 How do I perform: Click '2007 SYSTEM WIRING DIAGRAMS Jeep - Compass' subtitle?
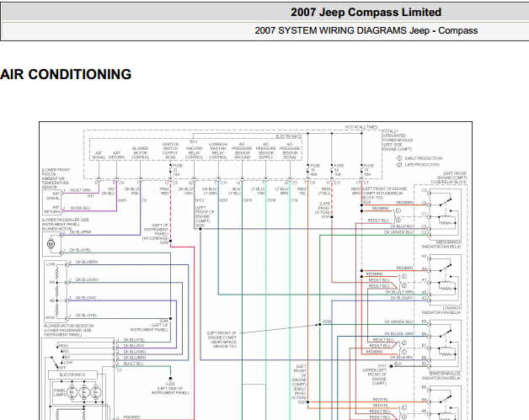(x=366, y=30)
